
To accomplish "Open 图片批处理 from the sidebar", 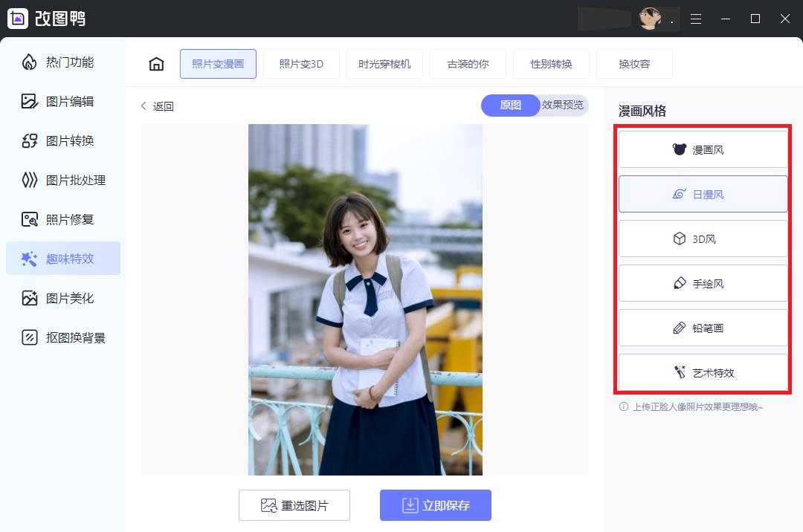I will (x=63, y=181).
